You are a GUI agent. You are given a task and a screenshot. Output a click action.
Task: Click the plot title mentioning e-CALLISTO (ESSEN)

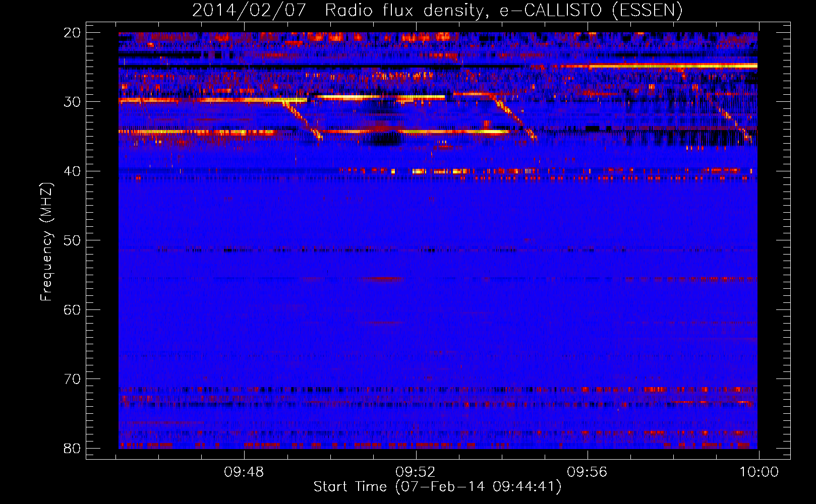pyautogui.click(x=437, y=10)
